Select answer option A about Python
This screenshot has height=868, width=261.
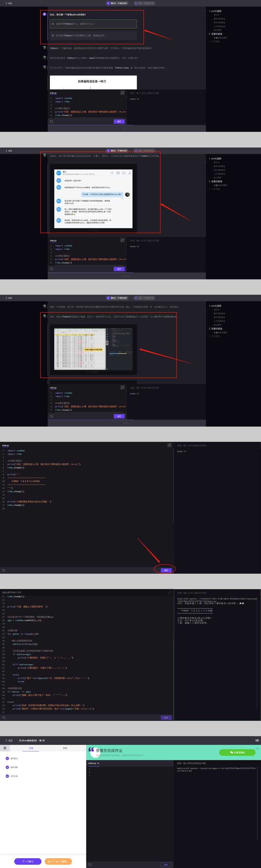93,24
